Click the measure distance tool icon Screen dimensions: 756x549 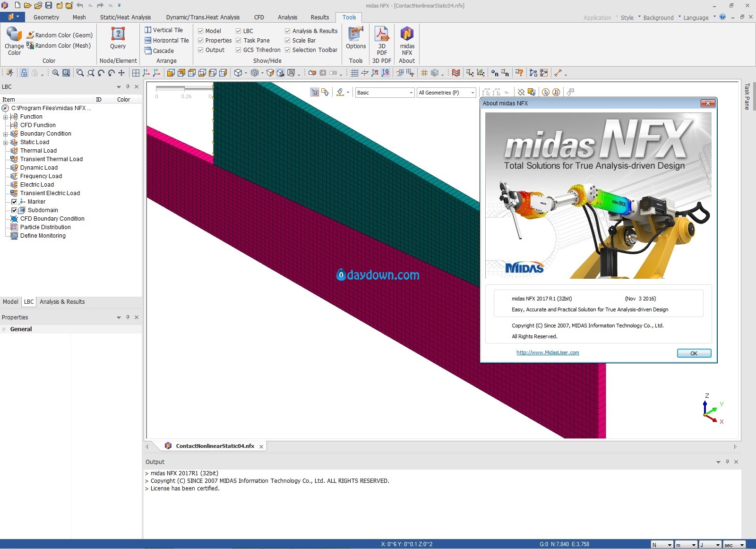coord(558,73)
